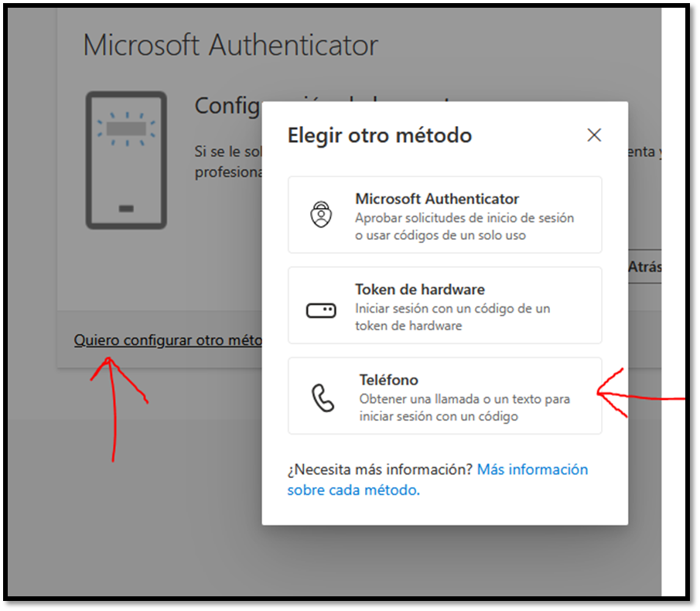The height and width of the screenshot is (611, 700).
Task: Click the red arrow pointing at Teléfono
Action: click(x=640, y=394)
